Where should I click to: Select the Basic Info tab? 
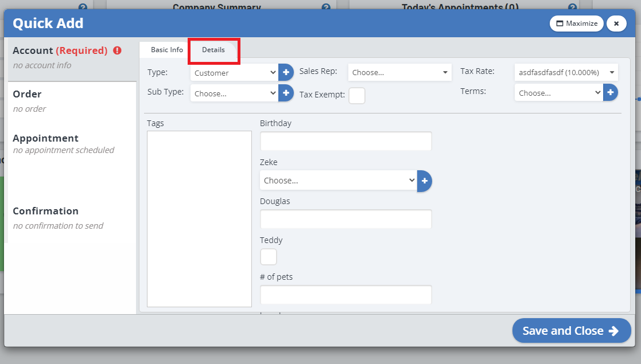click(x=167, y=50)
